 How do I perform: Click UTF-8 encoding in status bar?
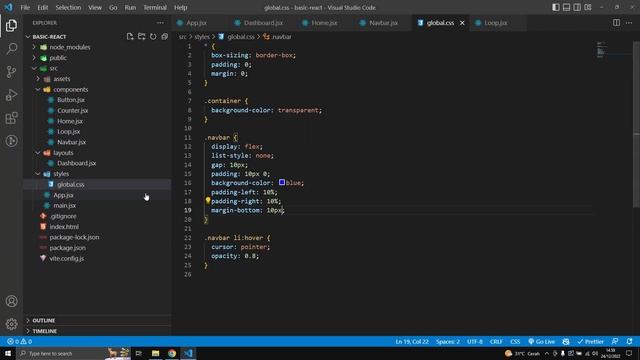[475, 342]
